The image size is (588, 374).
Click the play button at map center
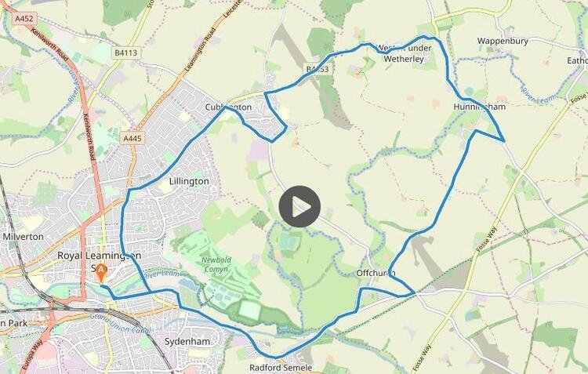[299, 207]
